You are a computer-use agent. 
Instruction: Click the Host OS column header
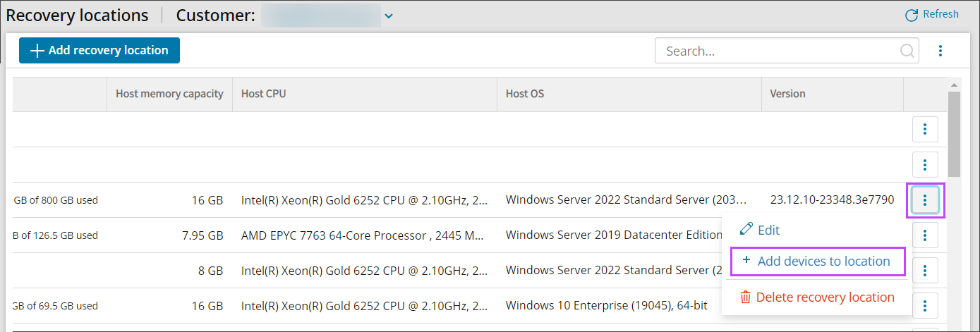[x=525, y=94]
